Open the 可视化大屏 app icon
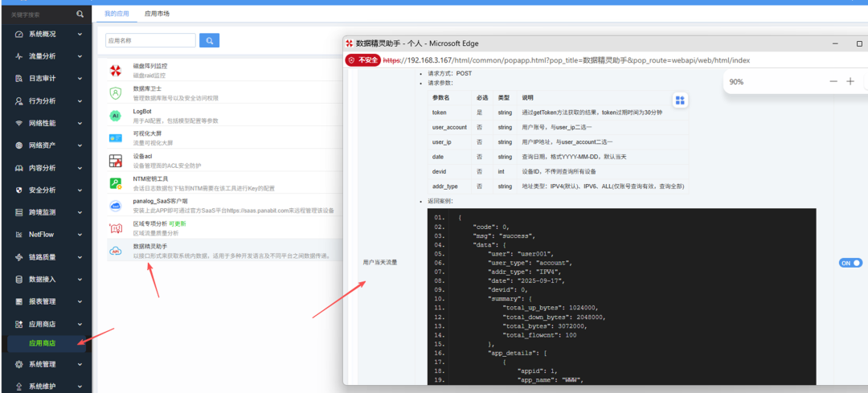 point(115,137)
